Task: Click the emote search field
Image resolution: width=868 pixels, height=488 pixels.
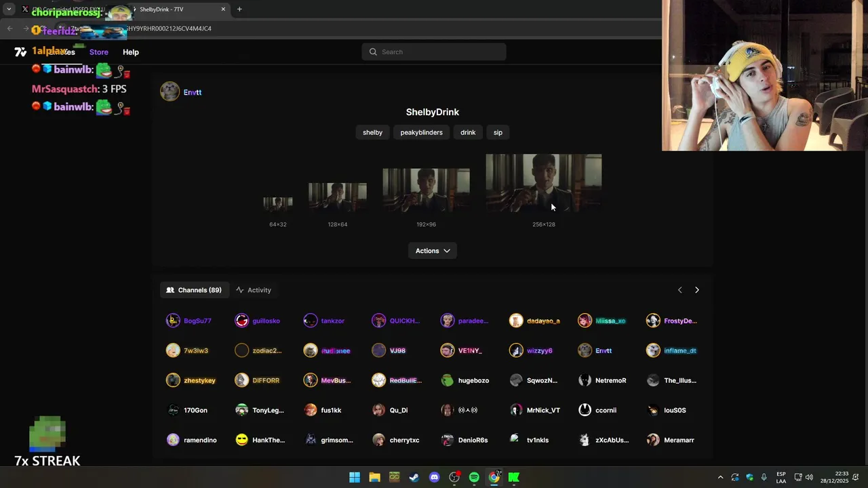Action: tap(434, 52)
